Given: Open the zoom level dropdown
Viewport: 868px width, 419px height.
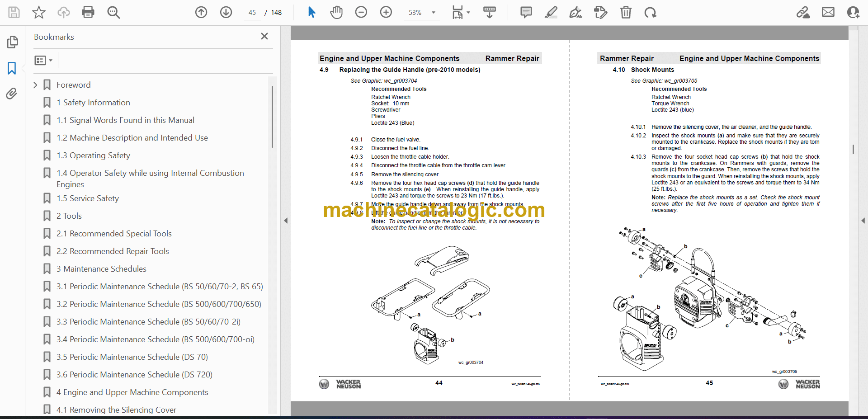Looking at the screenshot, I should (x=434, y=13).
